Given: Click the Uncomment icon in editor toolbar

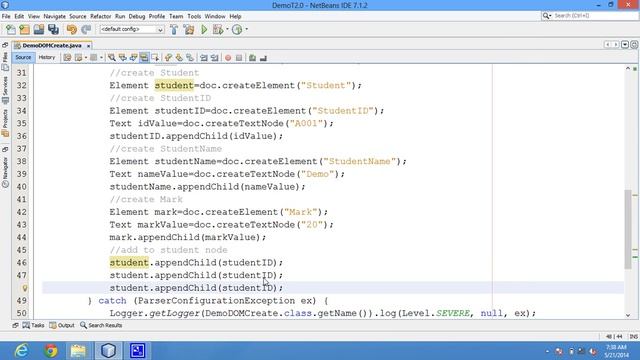Looking at the screenshot, I should [264, 58].
